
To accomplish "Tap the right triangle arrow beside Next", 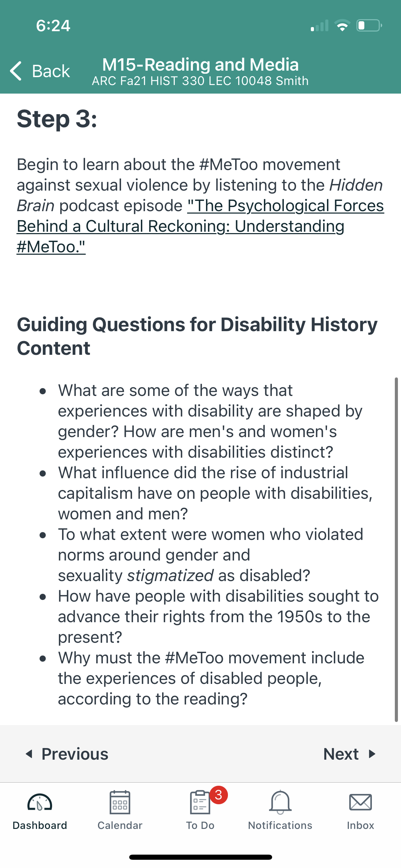I will (372, 754).
